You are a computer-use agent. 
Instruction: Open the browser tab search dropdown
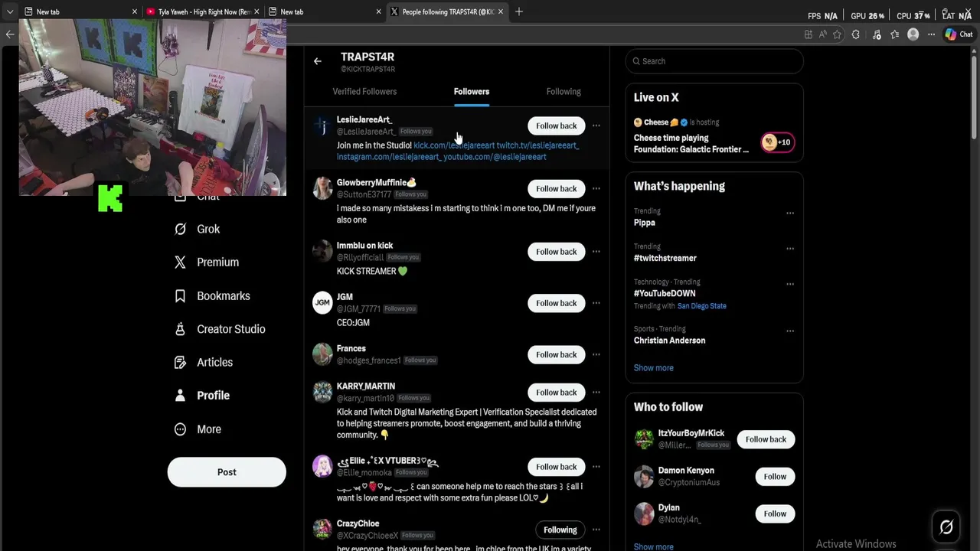(x=10, y=11)
